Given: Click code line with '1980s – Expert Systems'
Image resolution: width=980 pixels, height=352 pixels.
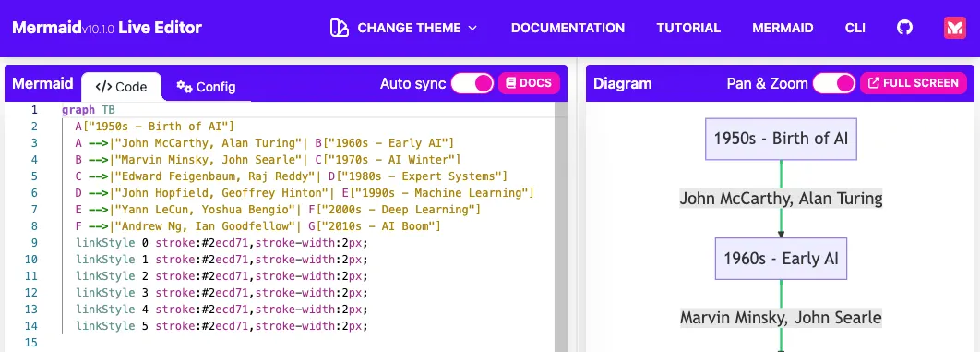Looking at the screenshot, I should [x=291, y=176].
